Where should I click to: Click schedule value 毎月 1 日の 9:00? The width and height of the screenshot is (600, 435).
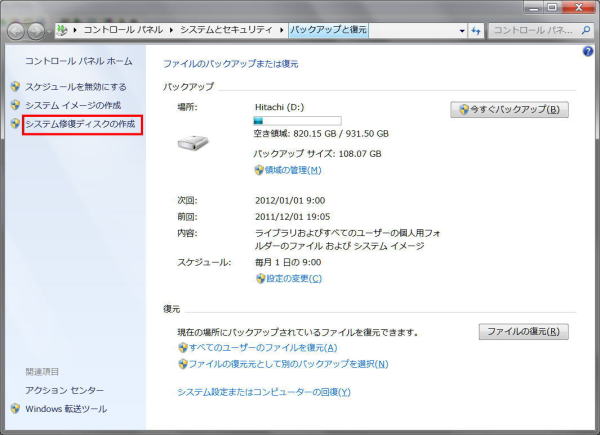(x=288, y=262)
